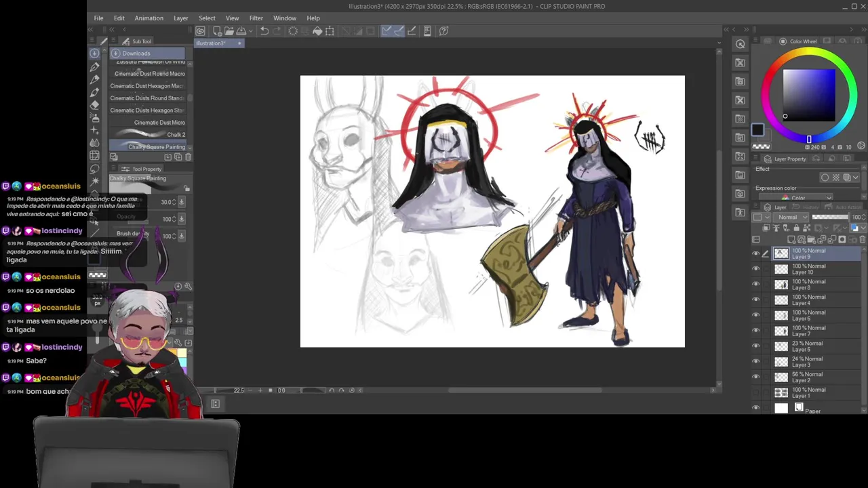
Task: Select the Chalky Square Painting brush
Action: point(148,147)
